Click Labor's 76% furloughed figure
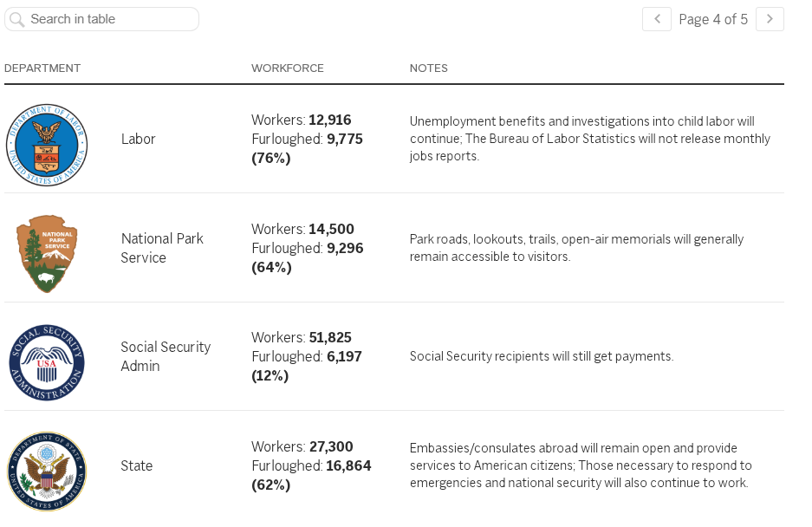The width and height of the screenshot is (812, 527). tap(271, 158)
